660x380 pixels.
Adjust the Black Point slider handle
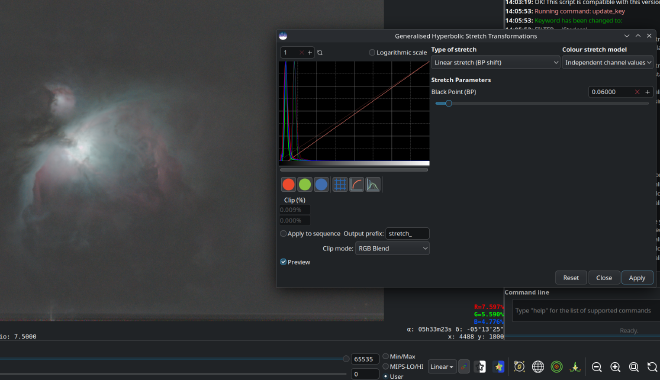coord(449,104)
